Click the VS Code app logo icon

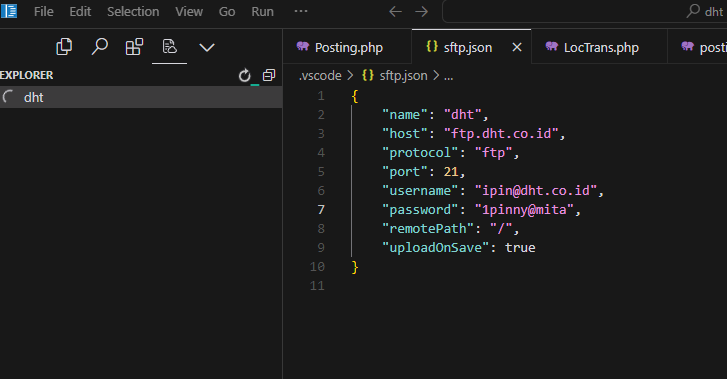click(x=9, y=11)
